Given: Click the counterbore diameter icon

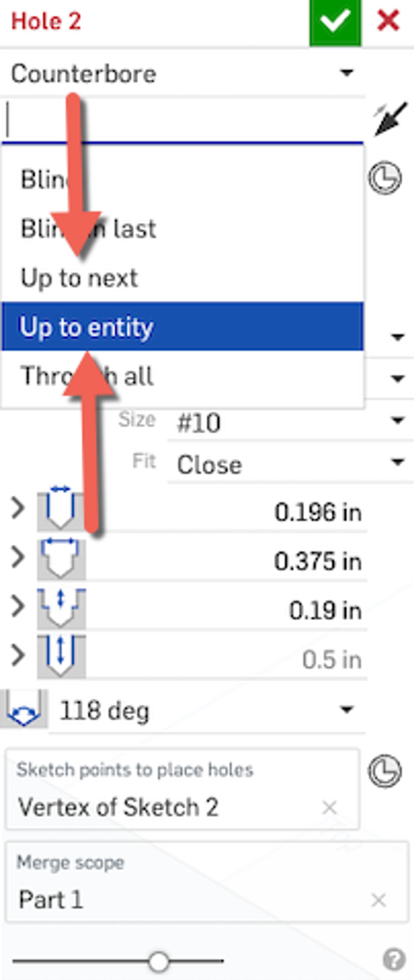Looking at the screenshot, I should 61,559.
